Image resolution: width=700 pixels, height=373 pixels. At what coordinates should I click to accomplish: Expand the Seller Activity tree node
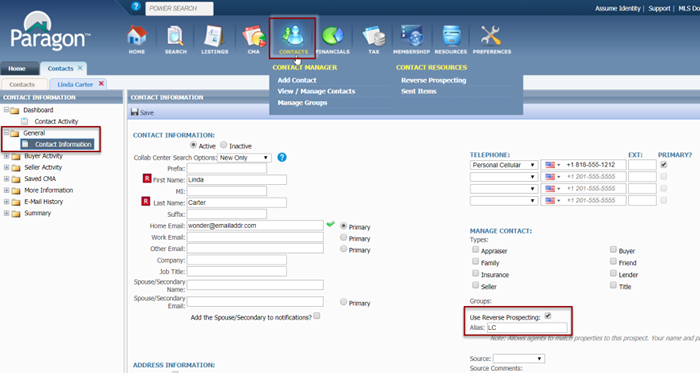click(x=6, y=167)
